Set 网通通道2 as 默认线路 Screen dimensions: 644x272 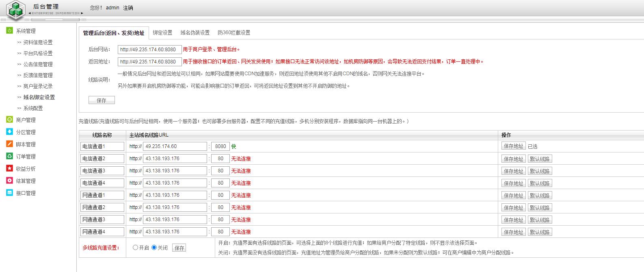pos(540,208)
